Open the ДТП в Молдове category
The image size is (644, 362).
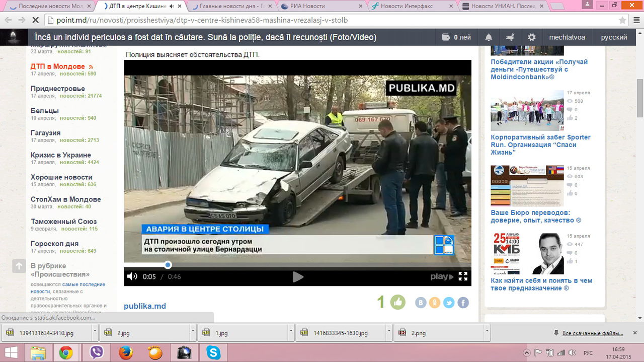point(57,66)
